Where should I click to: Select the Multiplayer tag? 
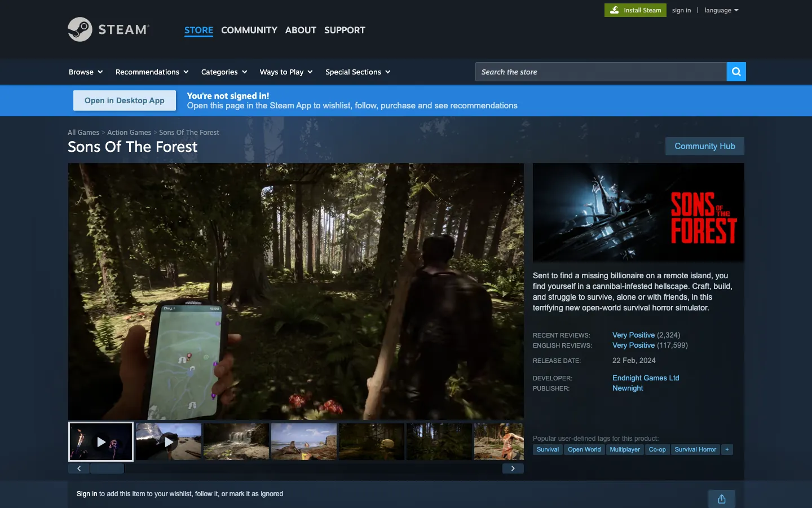coord(625,449)
